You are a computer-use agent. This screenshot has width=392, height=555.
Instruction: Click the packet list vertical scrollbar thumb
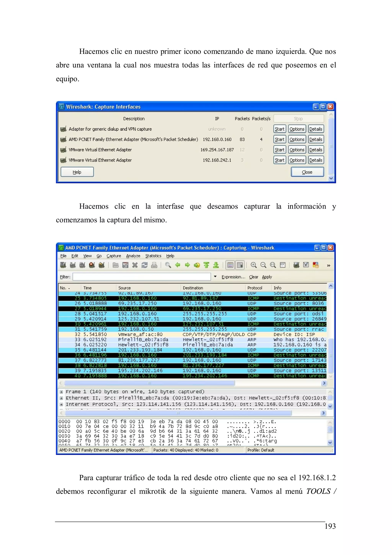(x=331, y=356)
